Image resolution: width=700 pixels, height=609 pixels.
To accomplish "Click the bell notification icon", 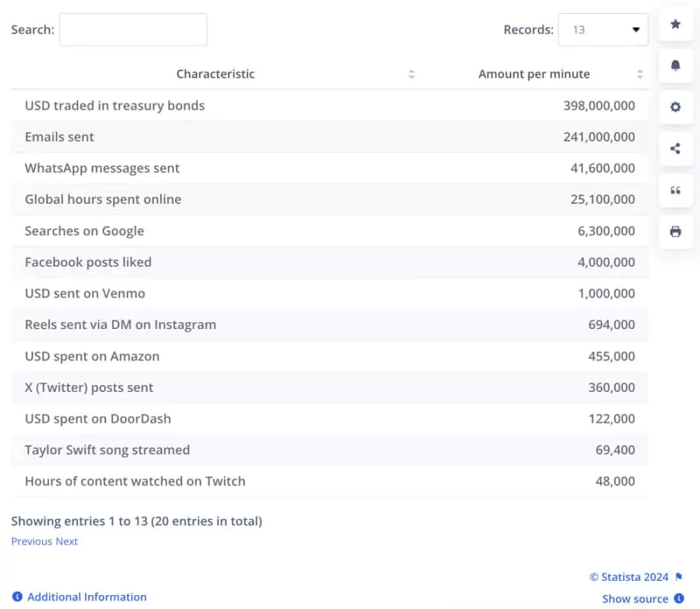I will [675, 66].
